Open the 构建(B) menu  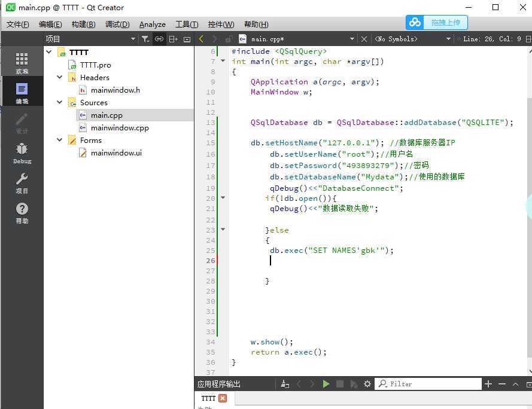[x=83, y=24]
